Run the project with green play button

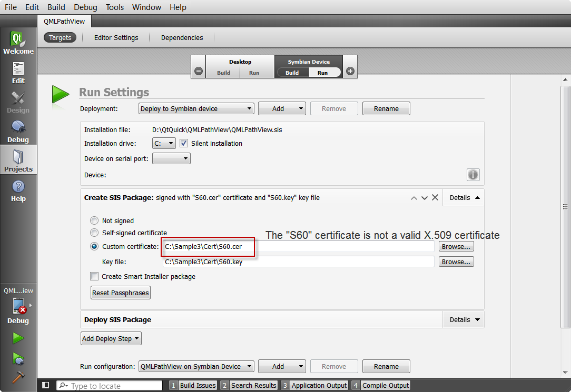tap(18, 338)
